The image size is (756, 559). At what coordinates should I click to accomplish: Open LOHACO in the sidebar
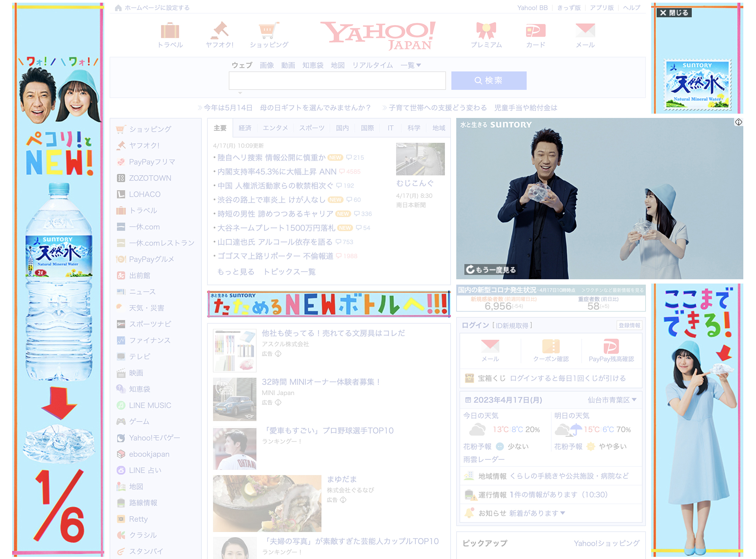point(145,194)
